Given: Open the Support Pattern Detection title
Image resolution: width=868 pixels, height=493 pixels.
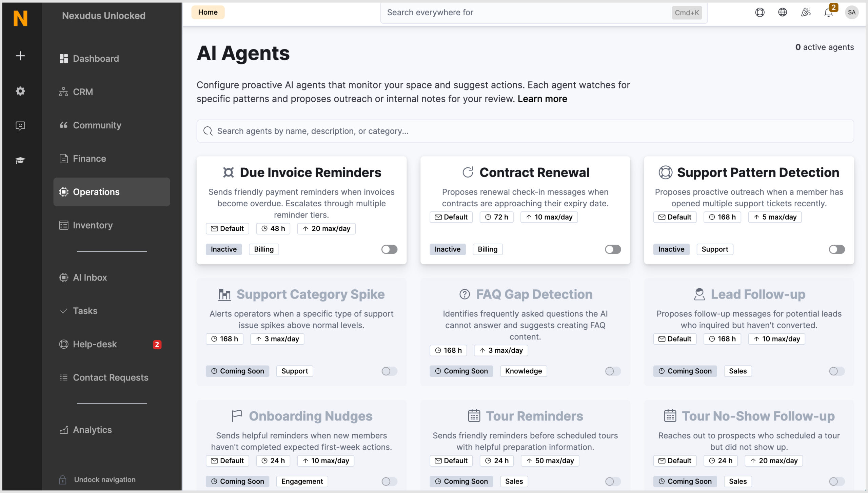Looking at the screenshot, I should [758, 172].
